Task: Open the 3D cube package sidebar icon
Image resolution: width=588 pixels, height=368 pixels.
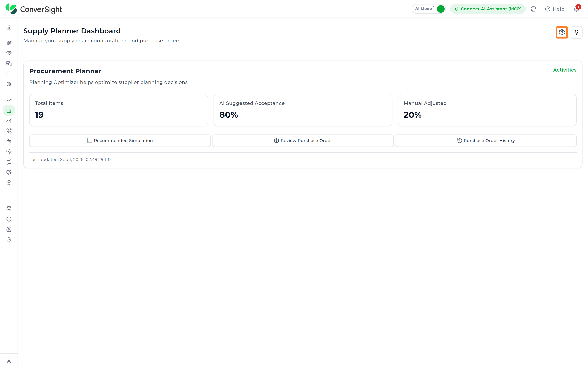Action: click(9, 183)
